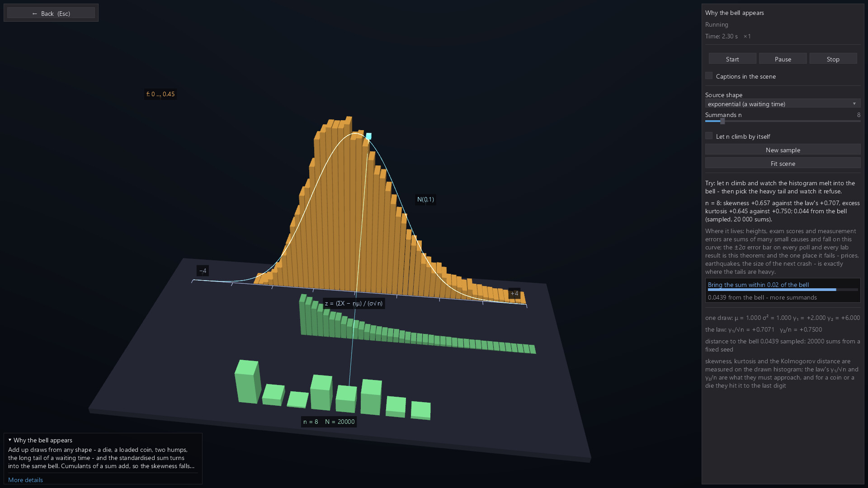Click the cyan marker on the curve
This screenshot has width=868, height=488.
pos(368,136)
